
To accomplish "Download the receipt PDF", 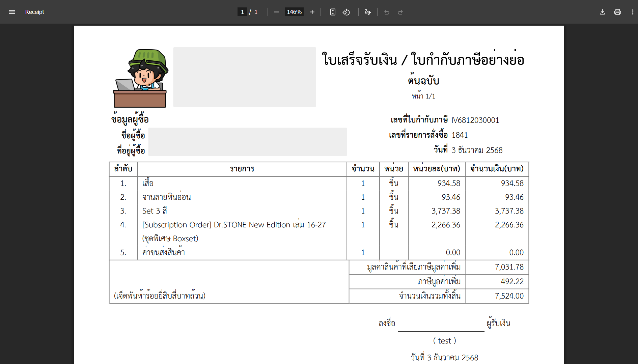I will (602, 12).
